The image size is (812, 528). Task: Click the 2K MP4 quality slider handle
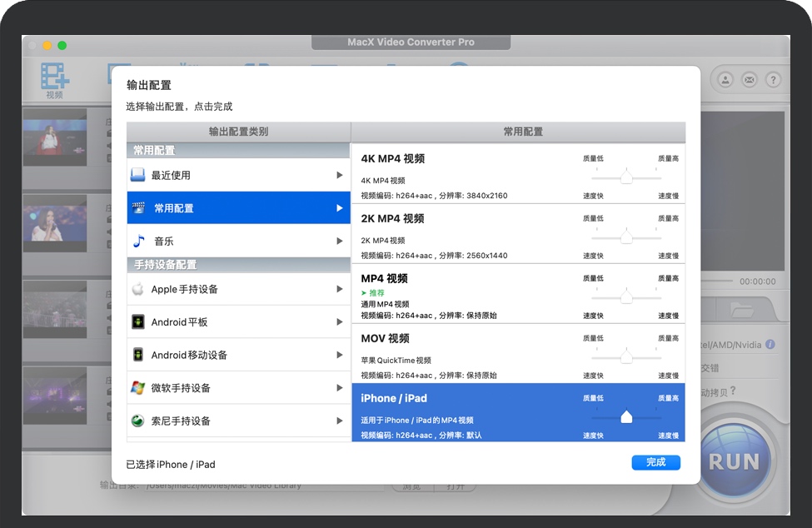(x=626, y=237)
